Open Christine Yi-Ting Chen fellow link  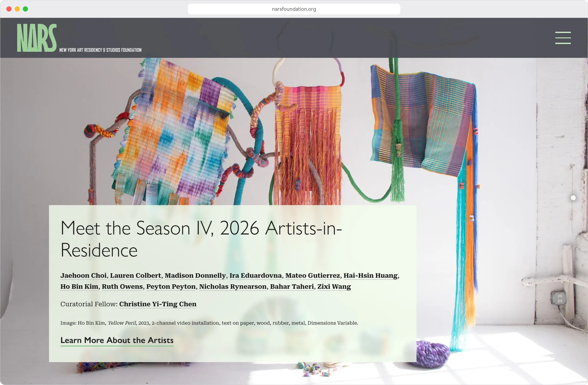(158, 304)
